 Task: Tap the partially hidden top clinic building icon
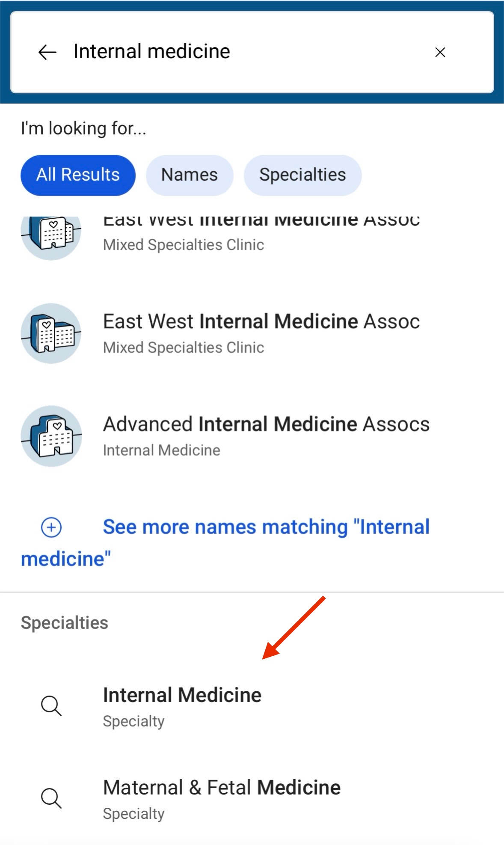[51, 235]
